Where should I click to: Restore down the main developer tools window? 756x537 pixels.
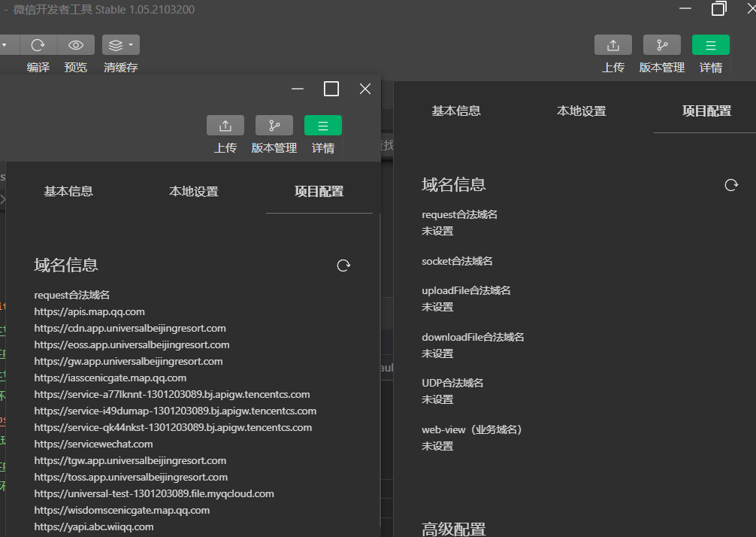coord(718,8)
